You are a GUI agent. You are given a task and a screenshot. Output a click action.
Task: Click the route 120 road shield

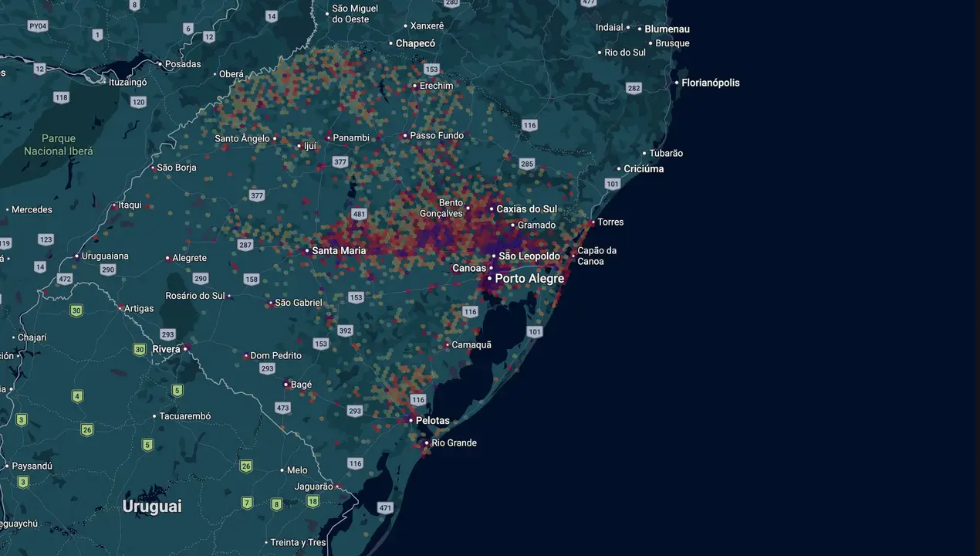pos(138,102)
